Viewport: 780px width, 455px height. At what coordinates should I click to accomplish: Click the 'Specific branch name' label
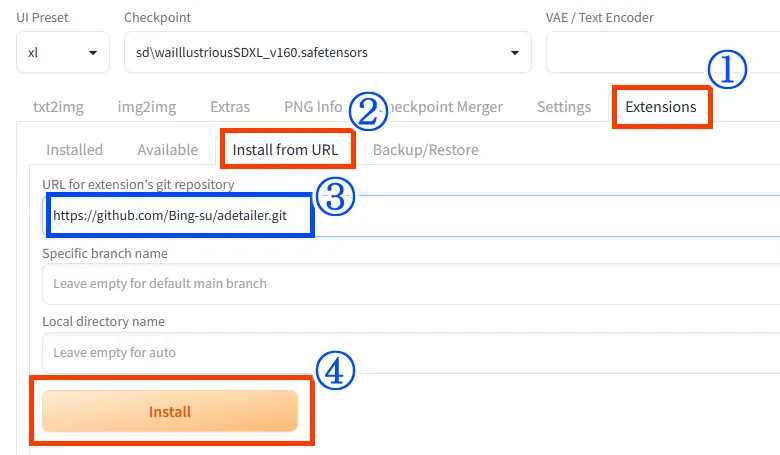click(x=105, y=254)
